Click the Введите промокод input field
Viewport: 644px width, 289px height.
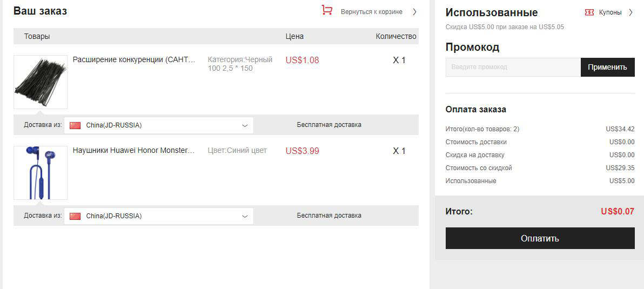[513, 68]
